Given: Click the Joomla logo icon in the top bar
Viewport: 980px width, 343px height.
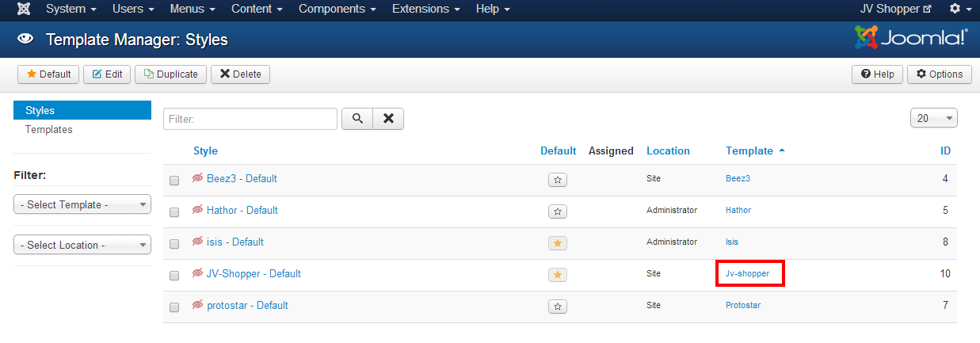Looking at the screenshot, I should (x=25, y=10).
